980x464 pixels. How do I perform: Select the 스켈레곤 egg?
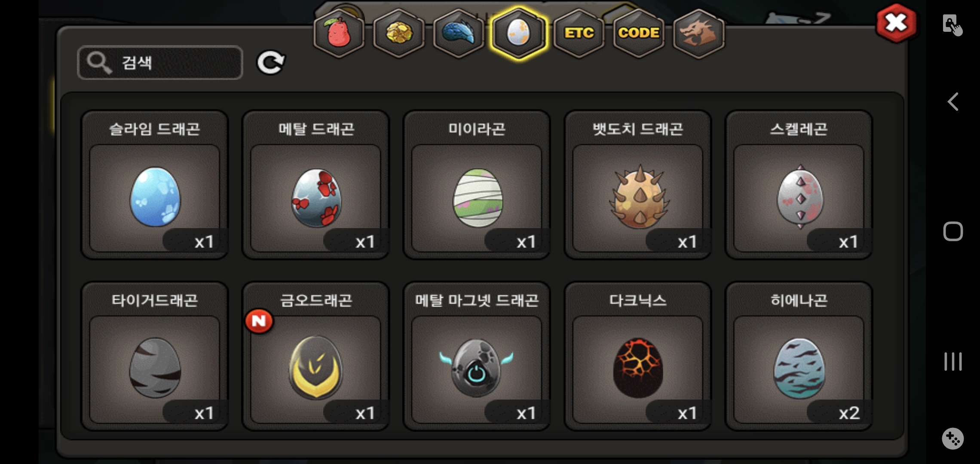(x=799, y=185)
